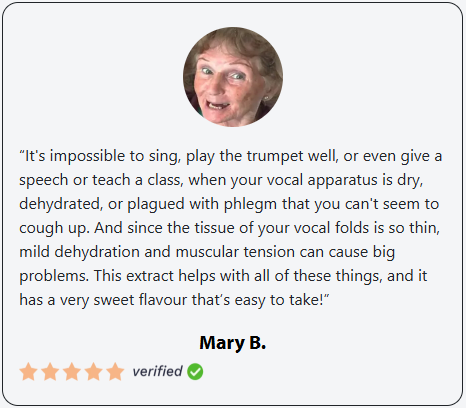Click the word 'trumpet' in the review
Viewport: 466px width, 408px height.
coord(275,156)
